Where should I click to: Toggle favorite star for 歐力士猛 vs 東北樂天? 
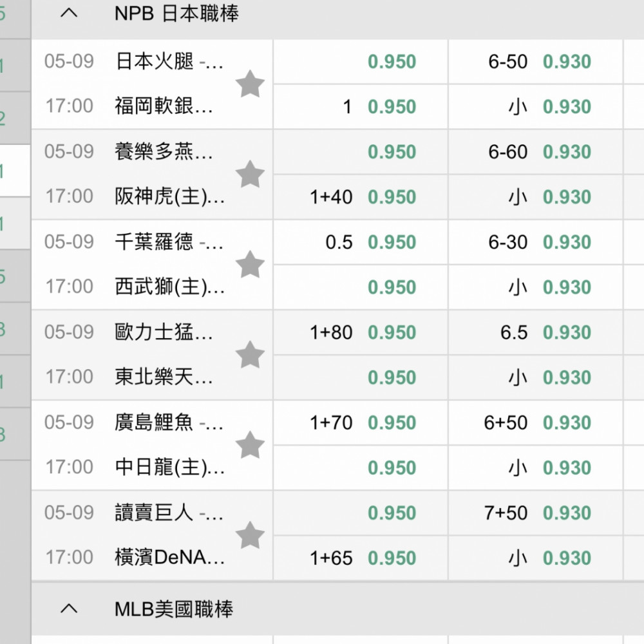[x=250, y=354]
